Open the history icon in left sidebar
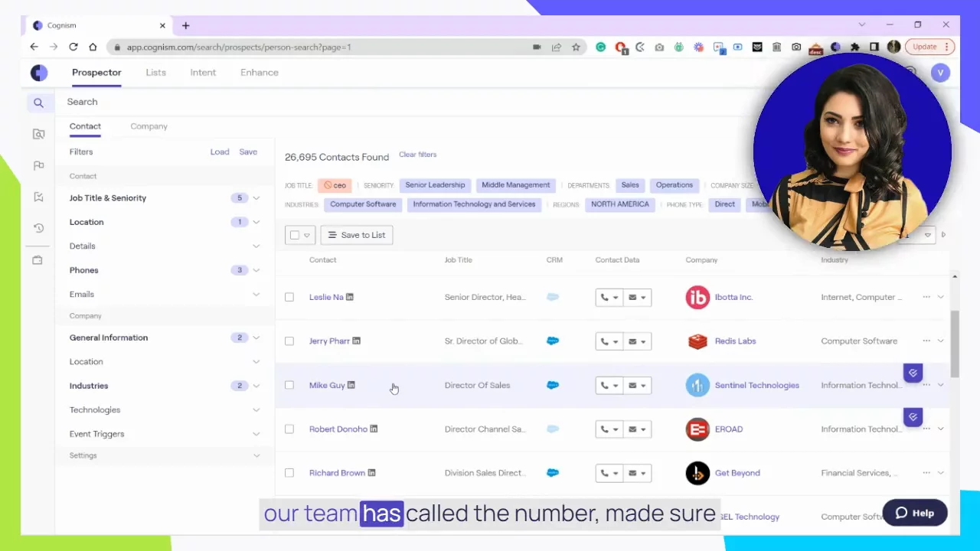The height and width of the screenshot is (551, 980). point(38,228)
